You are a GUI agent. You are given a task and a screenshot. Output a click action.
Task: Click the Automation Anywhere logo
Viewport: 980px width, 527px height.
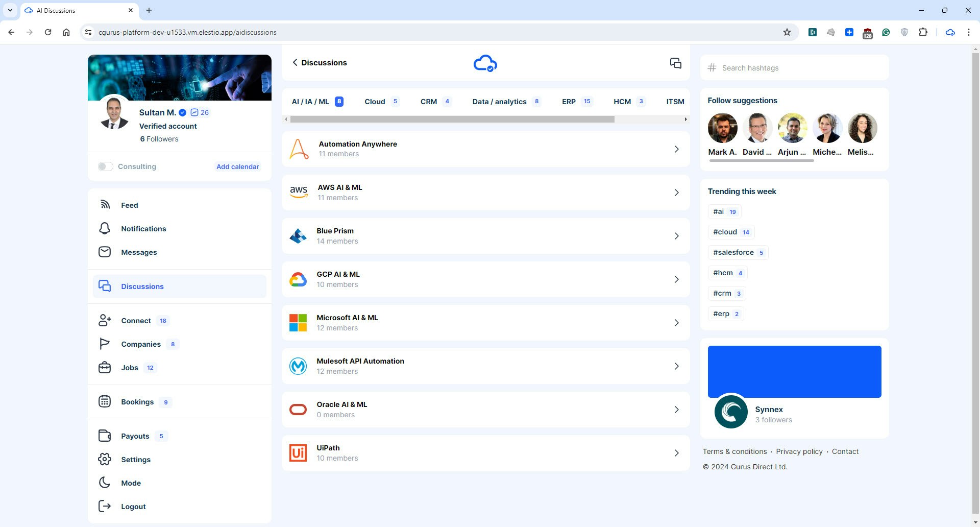pyautogui.click(x=299, y=149)
